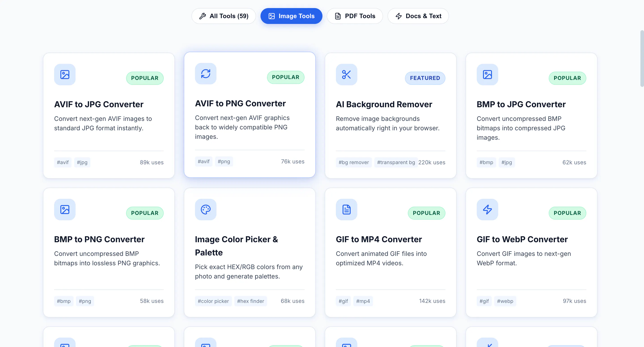Click POPULAR badge on BMP to PNG card

tap(145, 213)
